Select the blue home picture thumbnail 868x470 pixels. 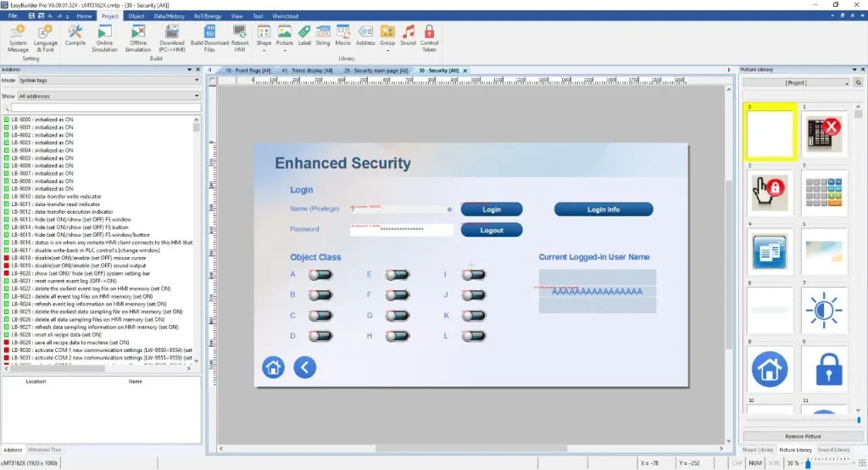pos(770,369)
